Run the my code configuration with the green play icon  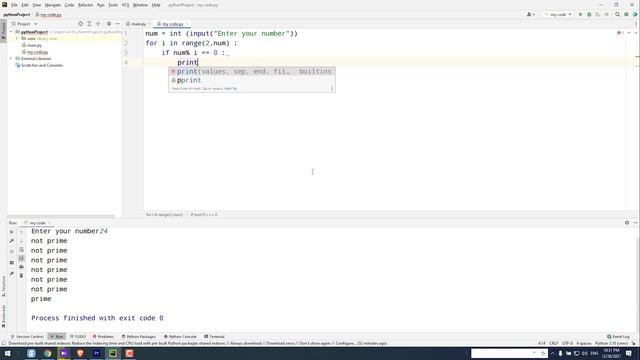point(580,14)
